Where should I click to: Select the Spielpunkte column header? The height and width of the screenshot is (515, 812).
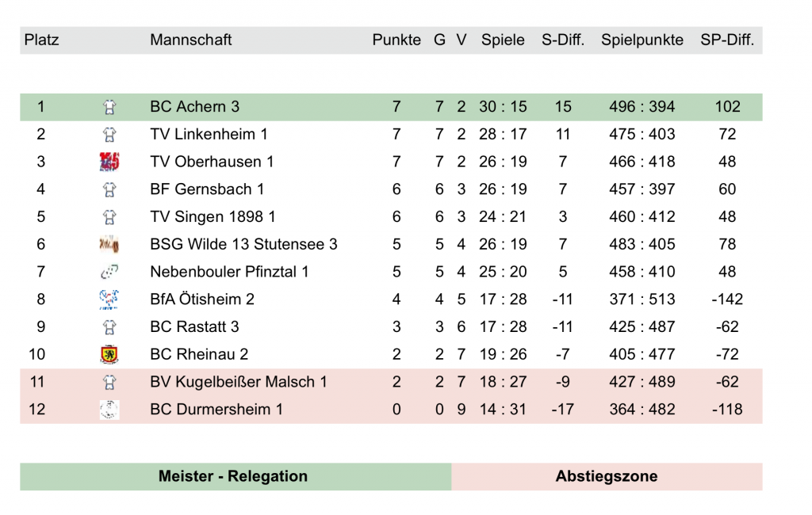tap(642, 40)
